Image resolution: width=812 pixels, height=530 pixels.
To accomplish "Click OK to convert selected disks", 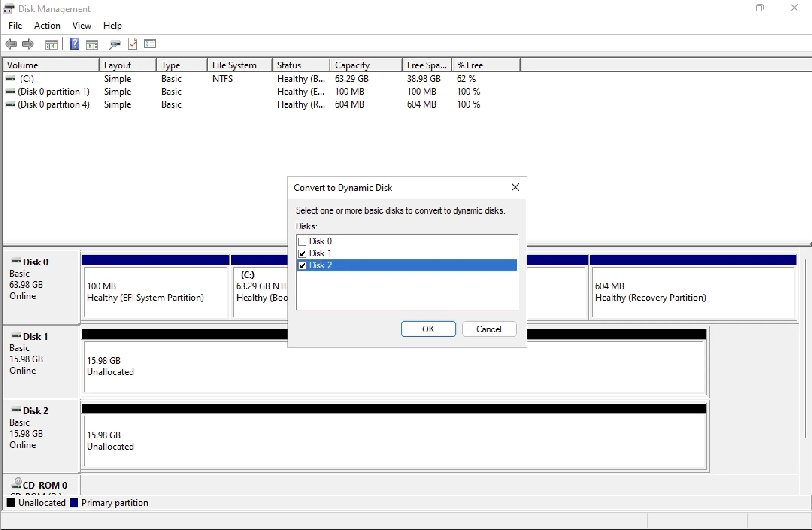I will click(428, 329).
